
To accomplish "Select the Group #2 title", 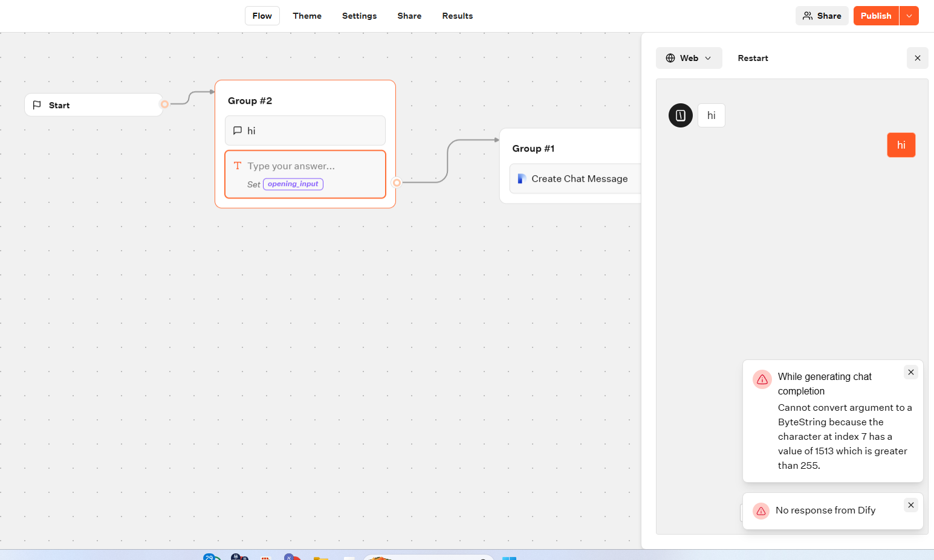I will [x=250, y=101].
